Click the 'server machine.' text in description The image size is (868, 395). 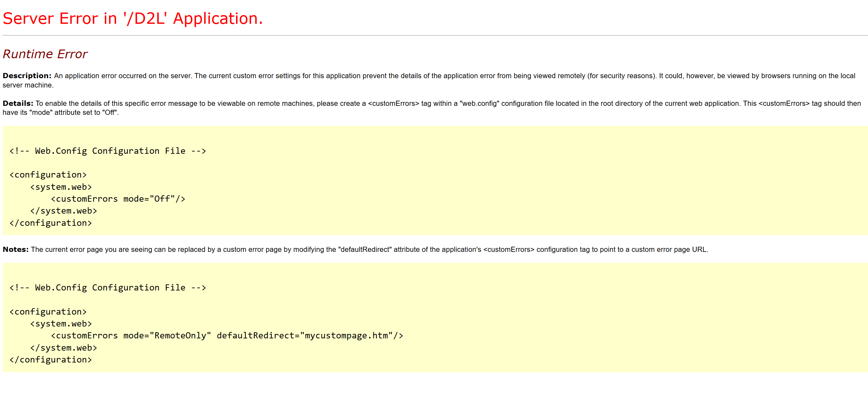point(28,85)
